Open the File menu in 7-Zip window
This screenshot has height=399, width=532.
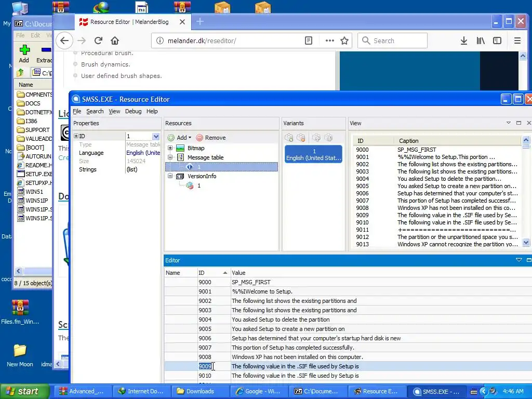[x=20, y=35]
